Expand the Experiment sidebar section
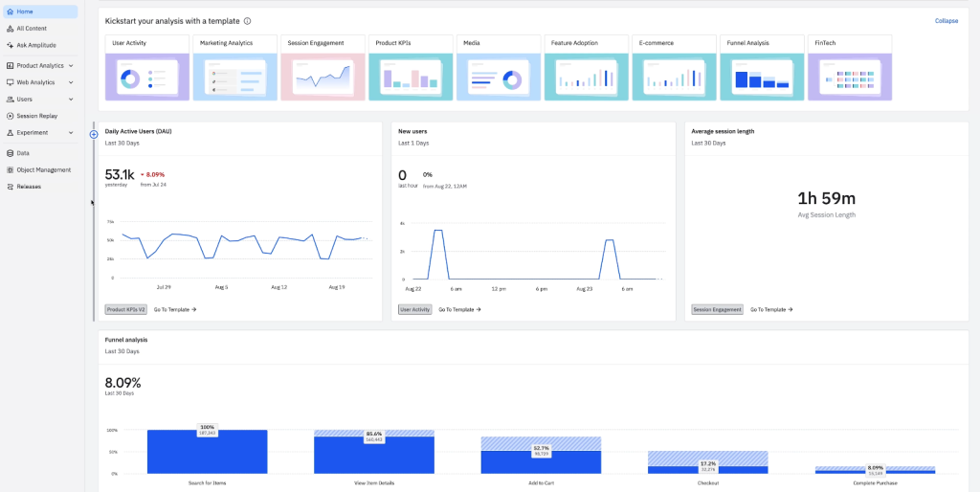 point(71,133)
